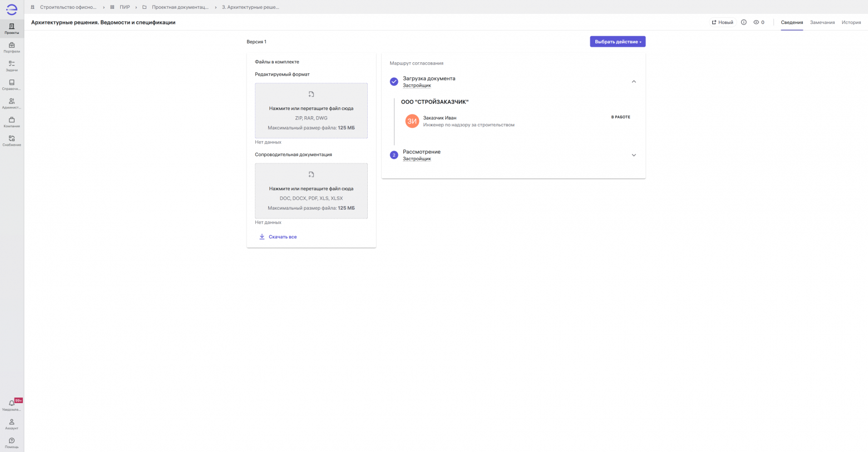The width and height of the screenshot is (868, 452).
Task: Open the notifications bell with 99+ badge
Action: point(12,405)
